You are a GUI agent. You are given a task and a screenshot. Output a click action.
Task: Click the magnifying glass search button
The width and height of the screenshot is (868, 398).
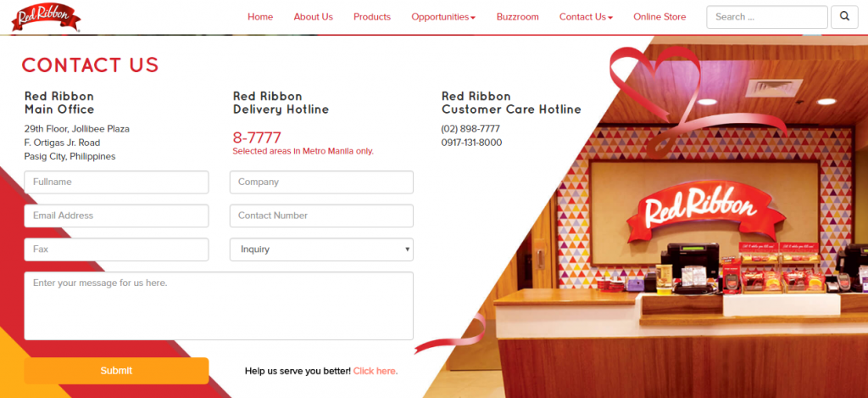tap(844, 17)
